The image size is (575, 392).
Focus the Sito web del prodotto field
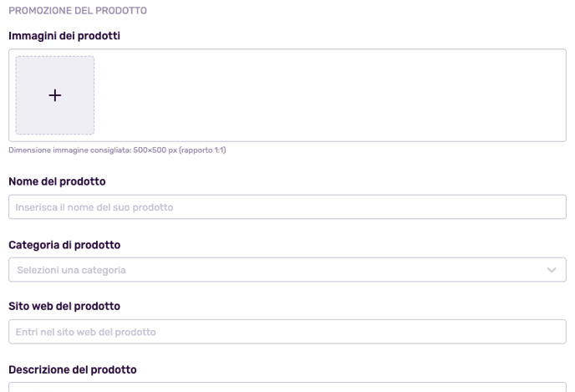[287, 332]
